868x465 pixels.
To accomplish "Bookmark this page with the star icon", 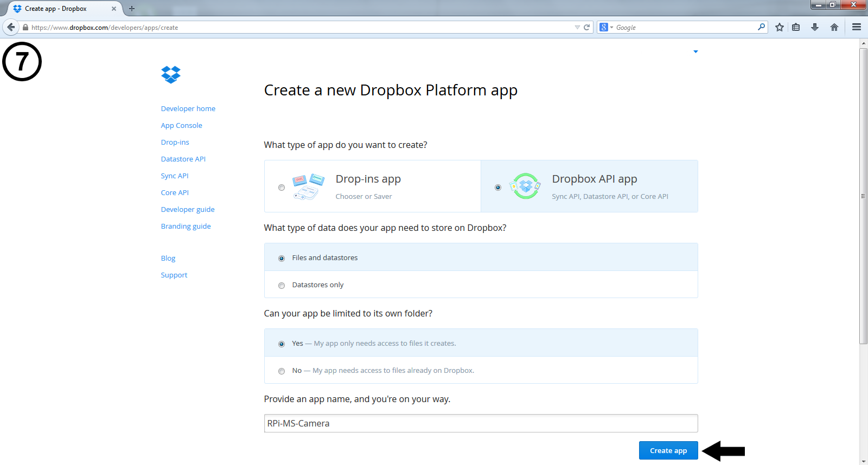I will pyautogui.click(x=780, y=27).
